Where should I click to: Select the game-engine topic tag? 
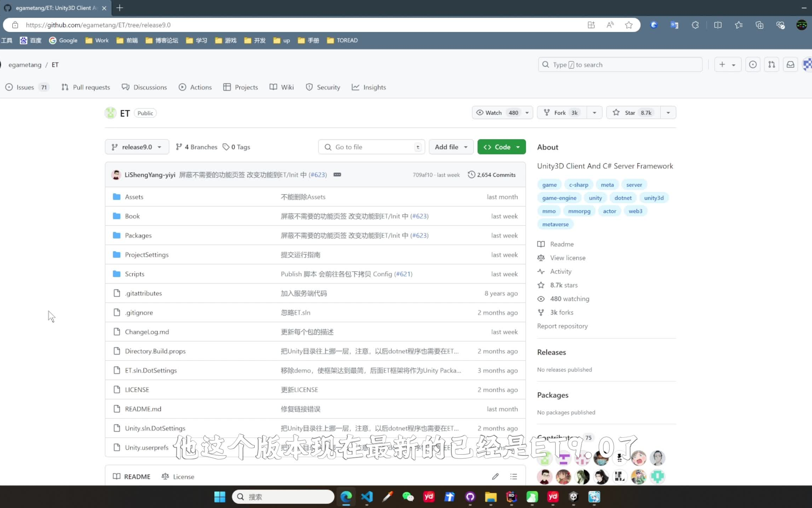pos(559,198)
